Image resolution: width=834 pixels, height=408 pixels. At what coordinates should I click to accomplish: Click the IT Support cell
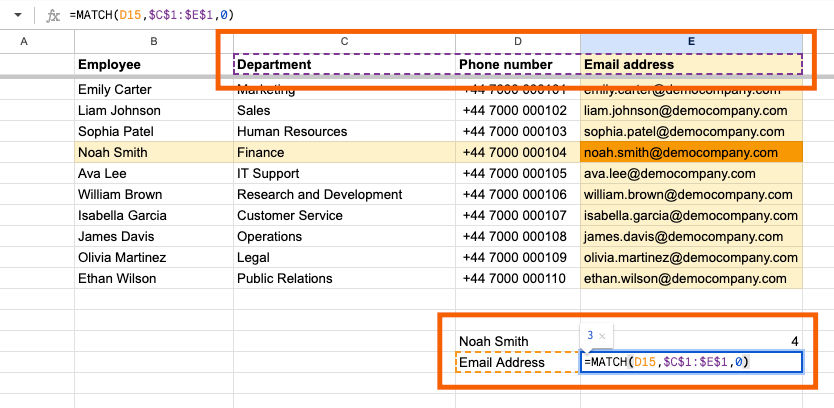tap(344, 173)
